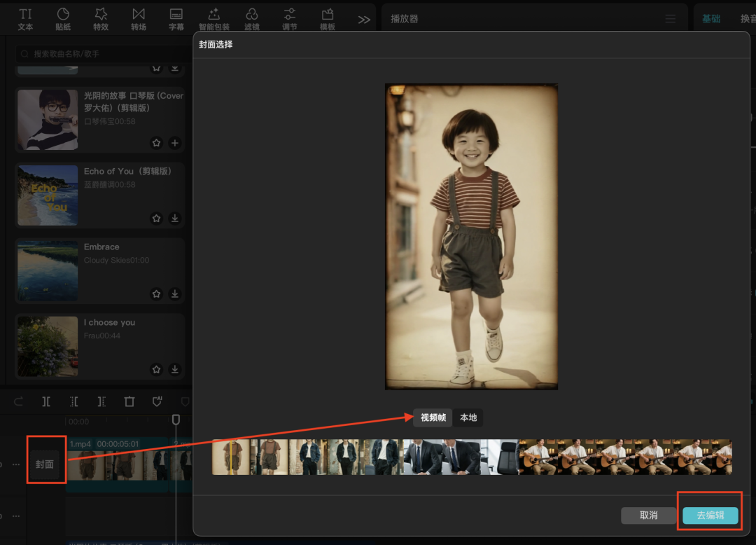756x545 pixels.
Task: Favorite the Embrace track with star
Action: tap(156, 294)
